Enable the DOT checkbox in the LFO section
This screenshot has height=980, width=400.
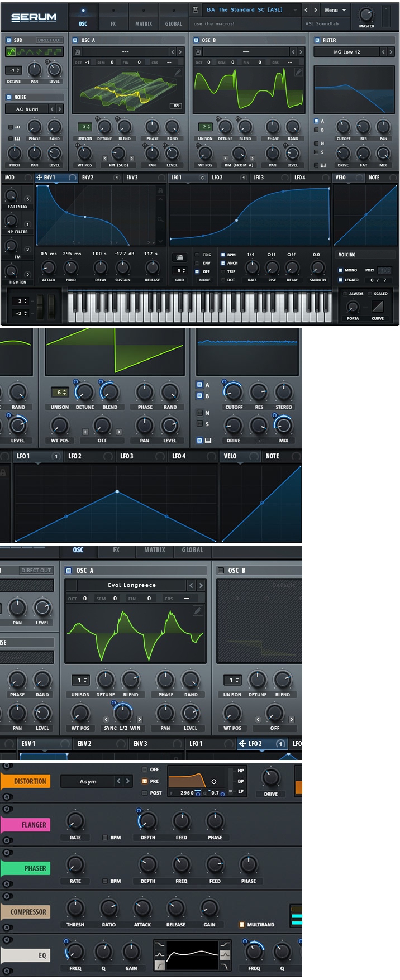(x=223, y=280)
